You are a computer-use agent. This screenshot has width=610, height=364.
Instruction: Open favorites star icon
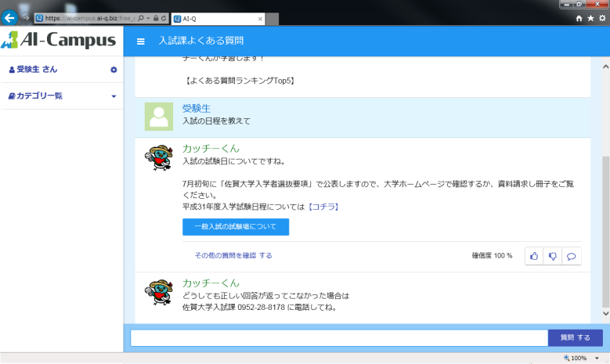[590, 18]
